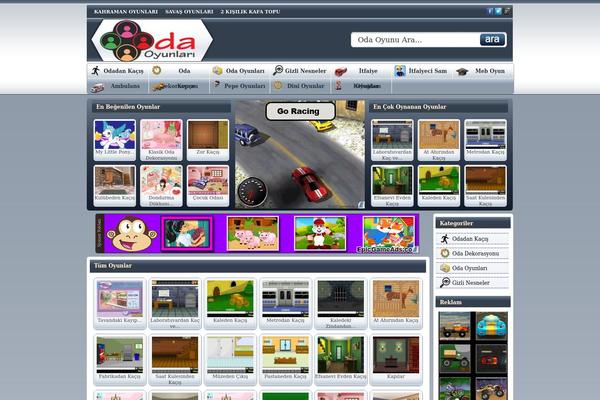Open Oda Oyunları link in Kategoriler sidebar
The height and width of the screenshot is (400, 600).
[x=469, y=268]
